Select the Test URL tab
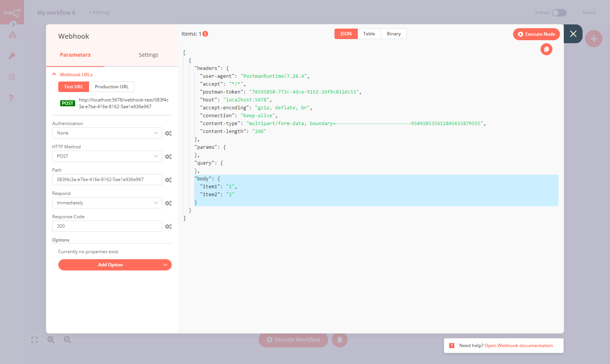Image resolution: width=610 pixels, height=364 pixels. point(74,87)
